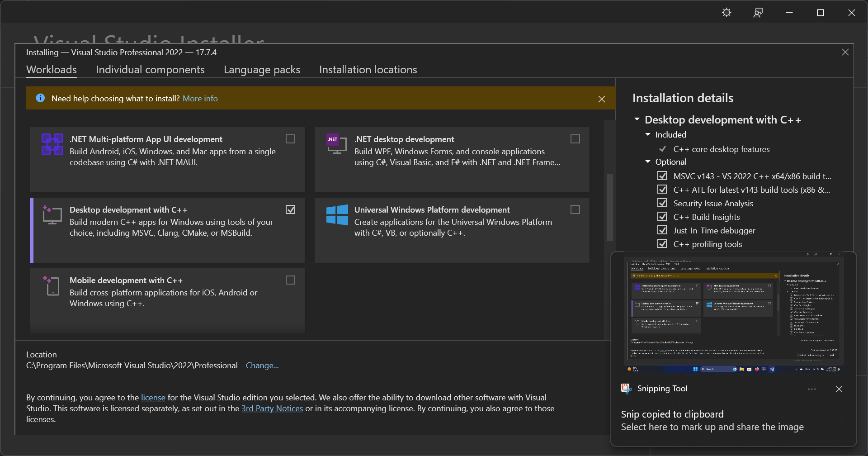
Task: Collapse Desktop development with C++ details
Action: tap(637, 119)
